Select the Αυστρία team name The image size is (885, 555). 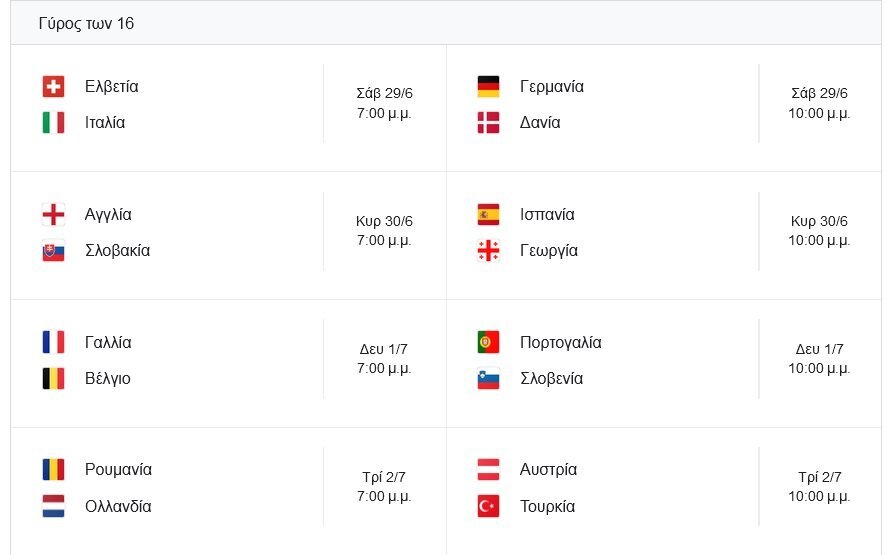click(548, 470)
